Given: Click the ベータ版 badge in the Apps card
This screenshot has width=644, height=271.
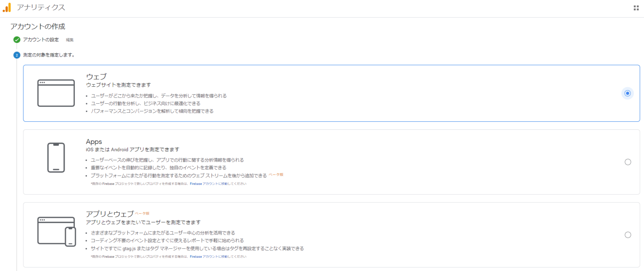Looking at the screenshot, I should point(276,175).
